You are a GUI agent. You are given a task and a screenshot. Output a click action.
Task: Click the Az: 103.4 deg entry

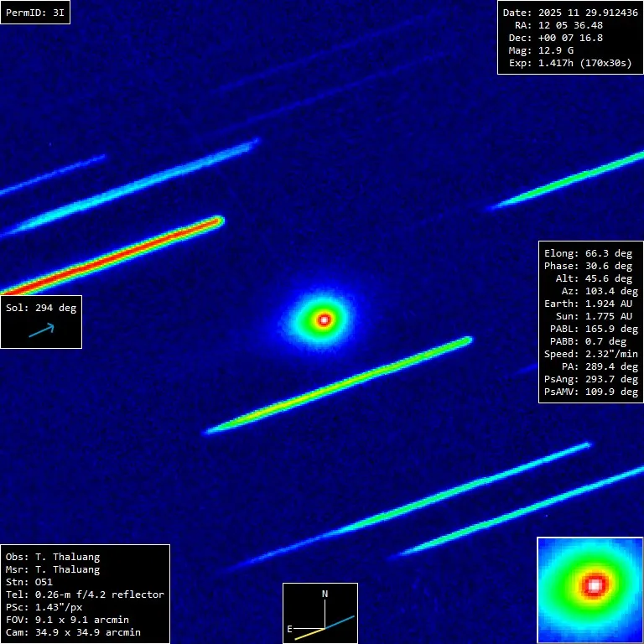coord(600,291)
